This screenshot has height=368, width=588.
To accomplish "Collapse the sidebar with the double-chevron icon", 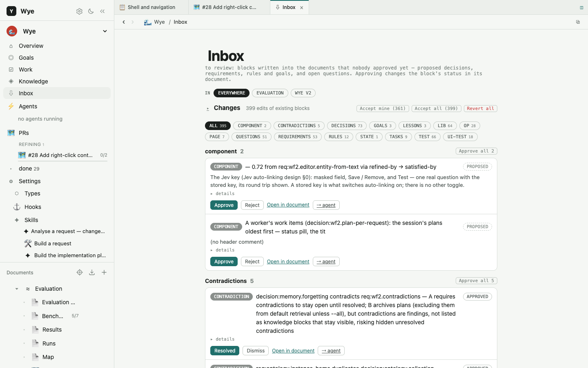I will point(102,11).
